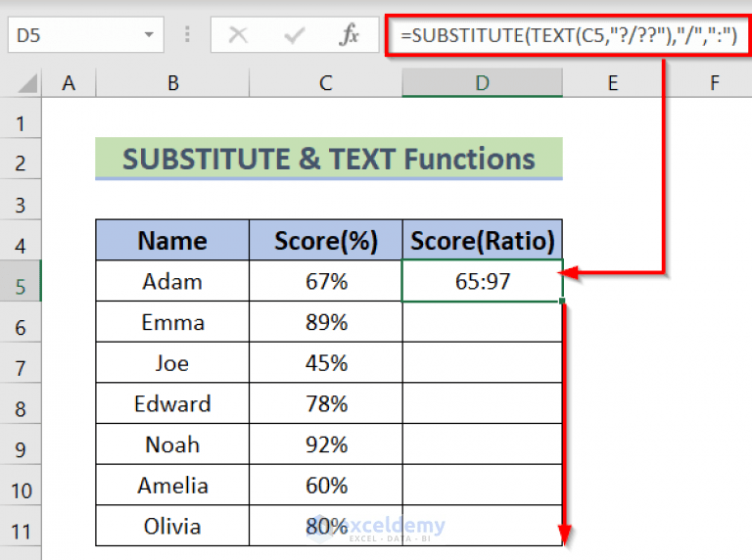
Task: Select column E header
Action: coord(612,82)
